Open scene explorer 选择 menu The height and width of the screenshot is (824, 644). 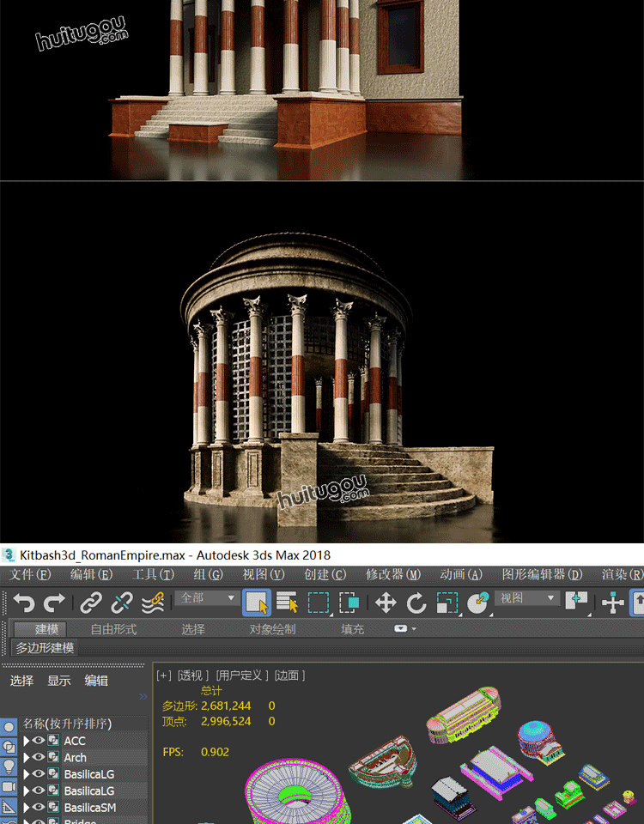click(x=21, y=681)
